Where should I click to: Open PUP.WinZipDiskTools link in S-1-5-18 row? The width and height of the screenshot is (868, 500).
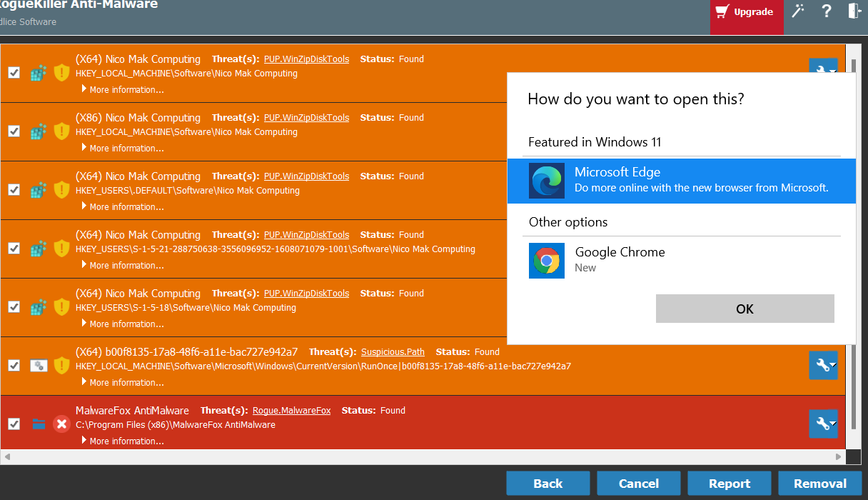(x=307, y=294)
